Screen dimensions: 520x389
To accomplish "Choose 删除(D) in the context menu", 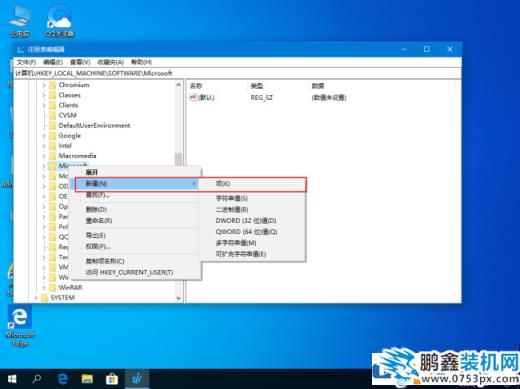I will [x=96, y=209].
